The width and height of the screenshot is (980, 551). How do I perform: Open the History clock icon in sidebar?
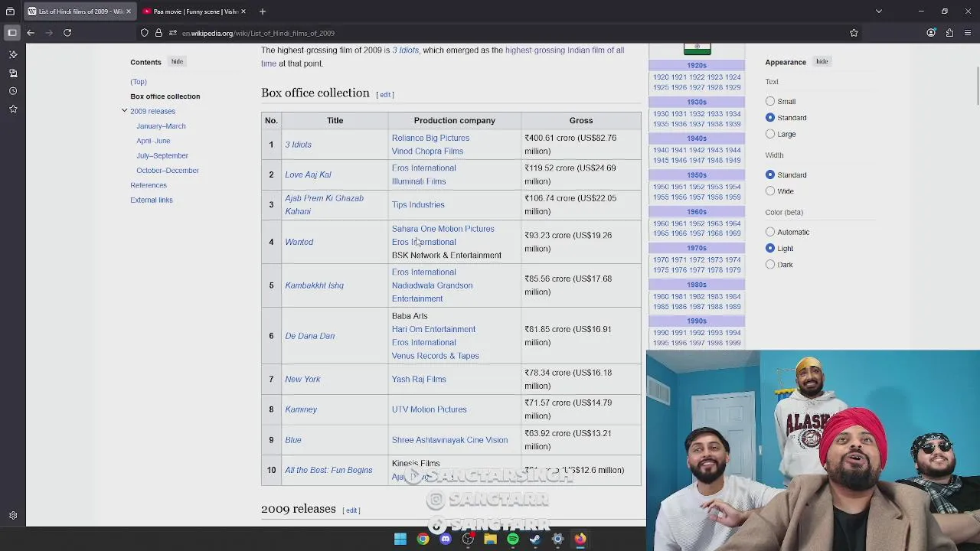[x=13, y=91]
